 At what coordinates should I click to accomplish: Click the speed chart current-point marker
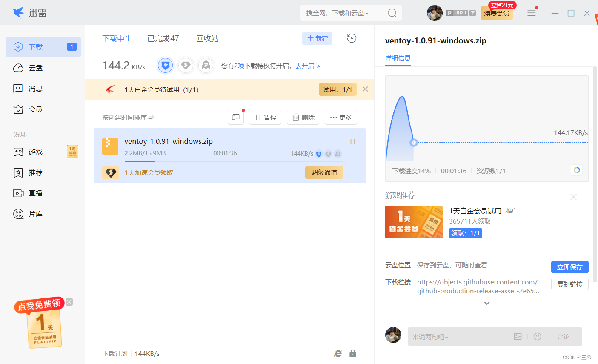[x=413, y=143]
